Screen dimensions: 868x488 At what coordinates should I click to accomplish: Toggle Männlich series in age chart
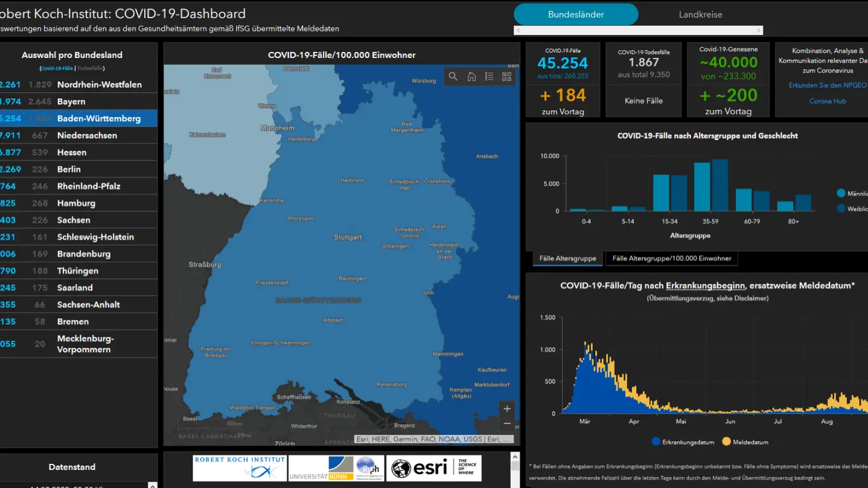852,193
